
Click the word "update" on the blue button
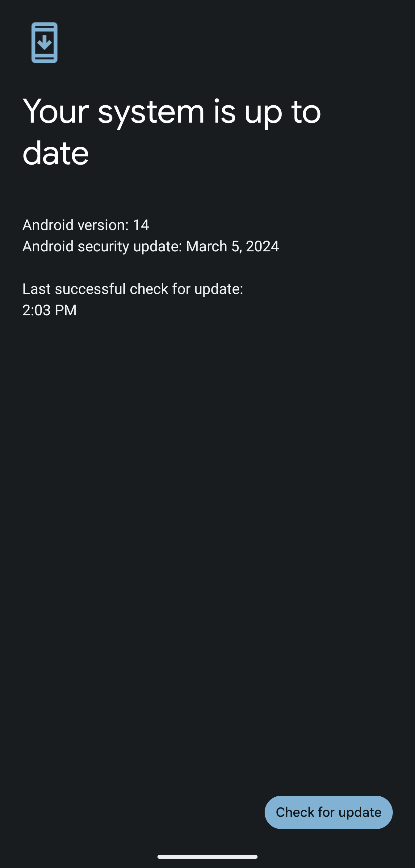point(360,812)
